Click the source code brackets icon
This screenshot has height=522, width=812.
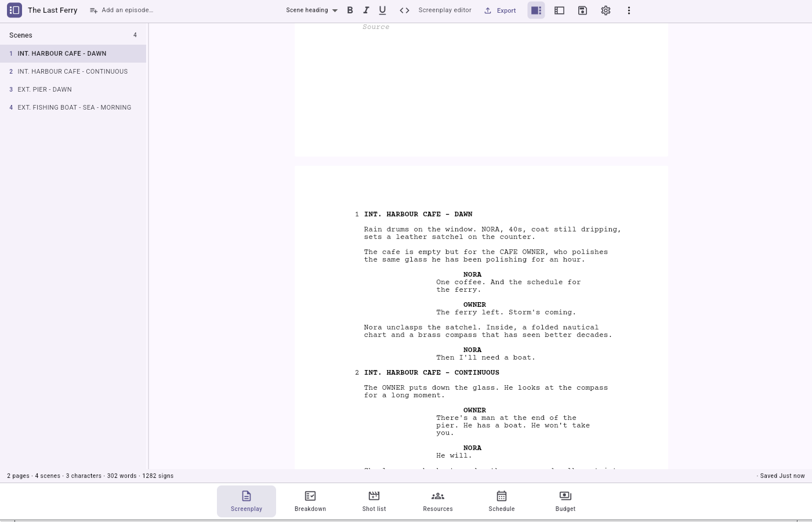pyautogui.click(x=404, y=10)
